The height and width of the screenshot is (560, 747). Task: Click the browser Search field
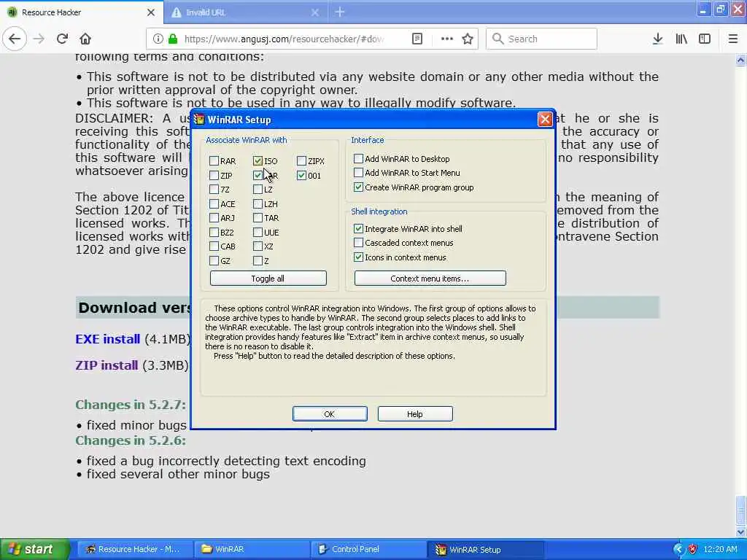pos(541,39)
